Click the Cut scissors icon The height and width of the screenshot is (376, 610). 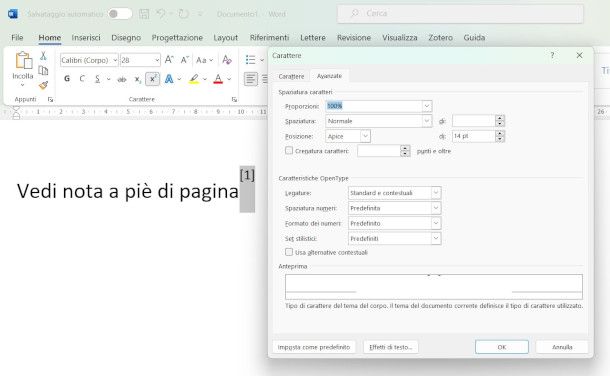[x=43, y=56]
